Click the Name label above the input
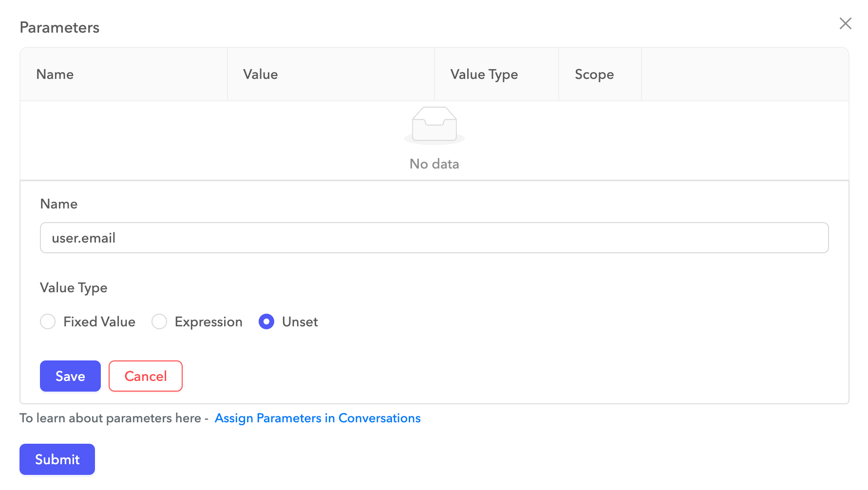The image size is (868, 490). tap(59, 204)
